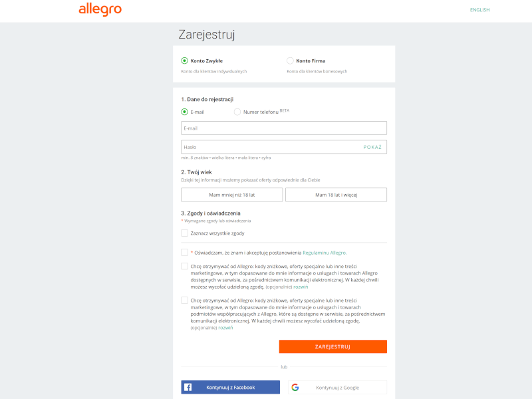532x399 pixels.
Task: Select the Mam mniej niż 18 lat button
Action: [x=231, y=195]
